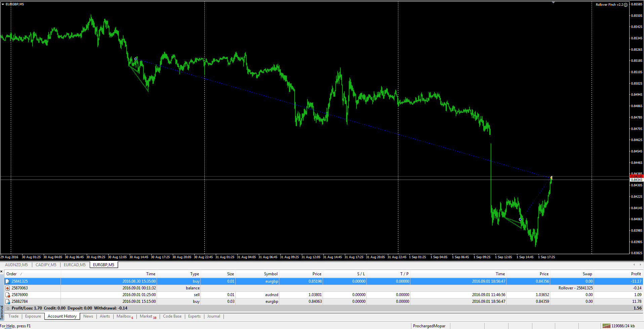Open the EURGBP,M5 chart dropdown arrow

click(3, 4)
